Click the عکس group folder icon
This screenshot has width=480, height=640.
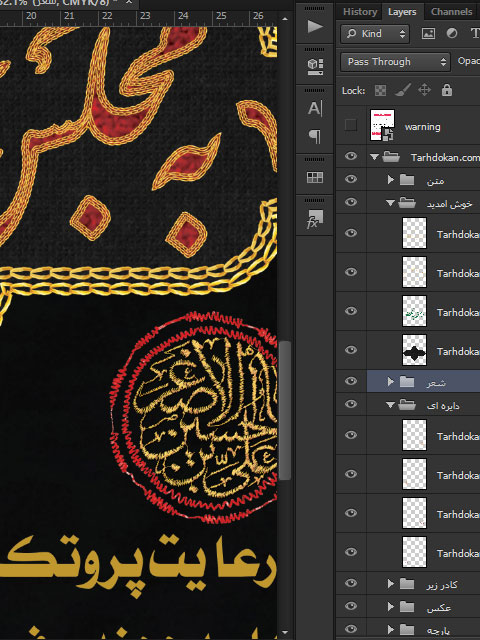(x=407, y=607)
